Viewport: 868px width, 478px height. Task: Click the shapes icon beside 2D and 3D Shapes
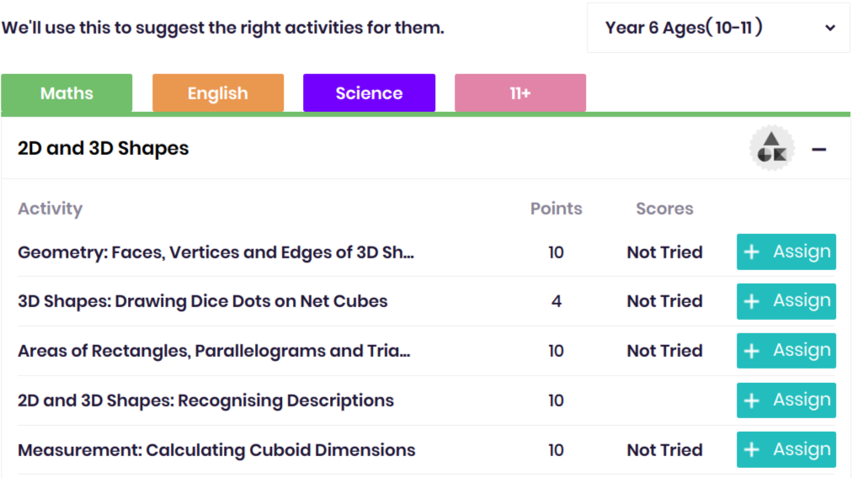(772, 148)
